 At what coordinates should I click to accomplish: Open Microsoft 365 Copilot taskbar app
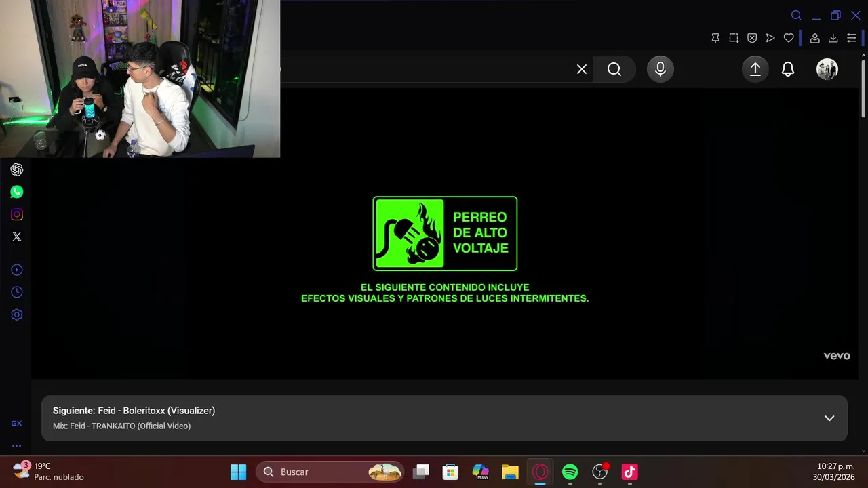coord(481,472)
